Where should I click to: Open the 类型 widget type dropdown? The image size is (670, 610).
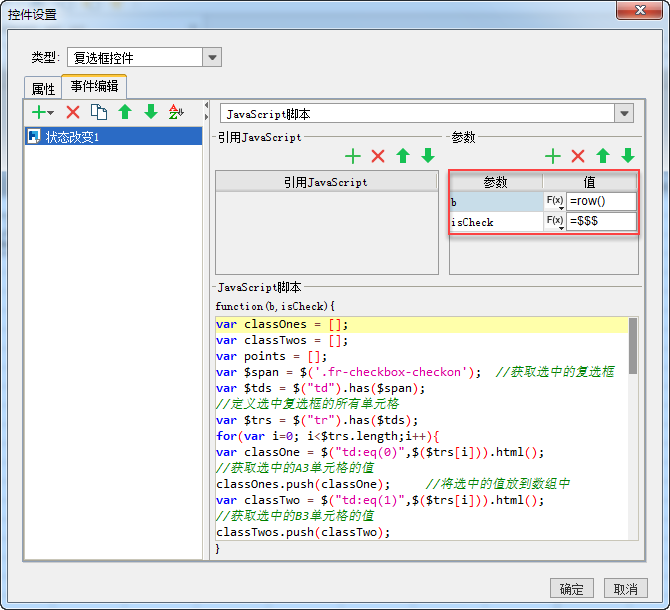point(212,57)
